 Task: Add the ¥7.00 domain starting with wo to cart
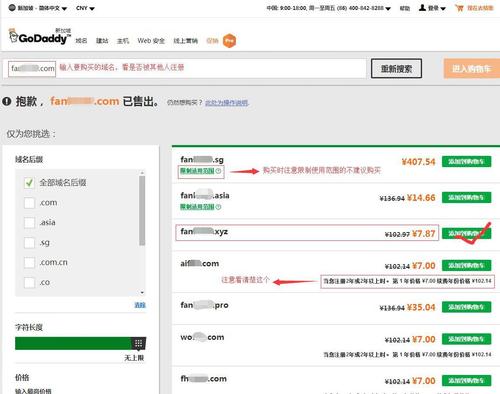coord(466,339)
